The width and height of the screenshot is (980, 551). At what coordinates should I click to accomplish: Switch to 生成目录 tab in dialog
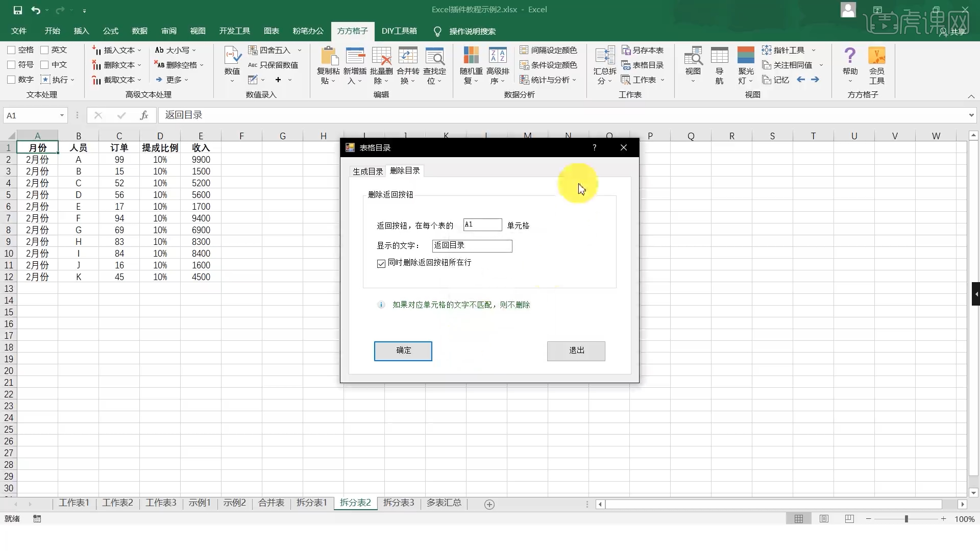tap(367, 171)
